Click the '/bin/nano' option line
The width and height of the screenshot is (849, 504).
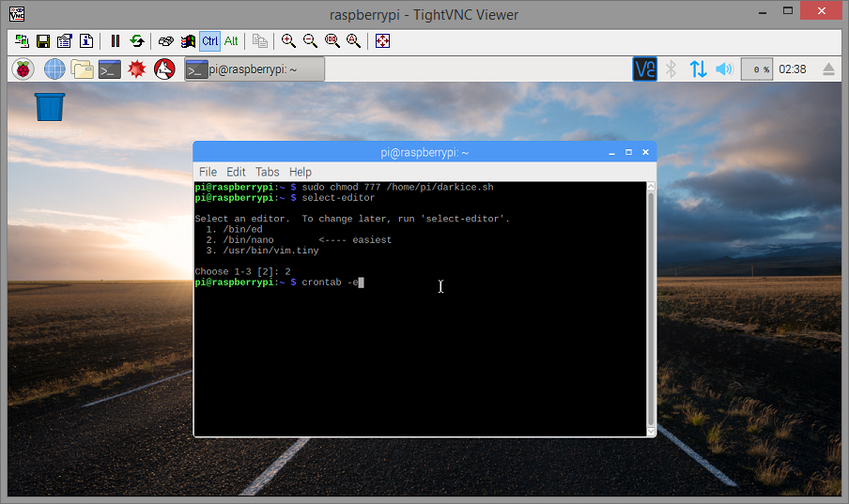pos(299,240)
